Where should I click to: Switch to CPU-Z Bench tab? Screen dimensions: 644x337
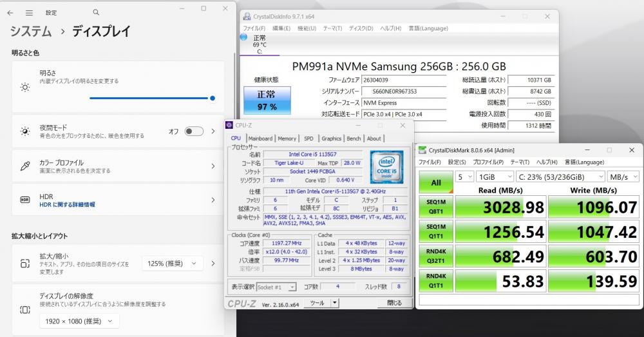tap(354, 139)
